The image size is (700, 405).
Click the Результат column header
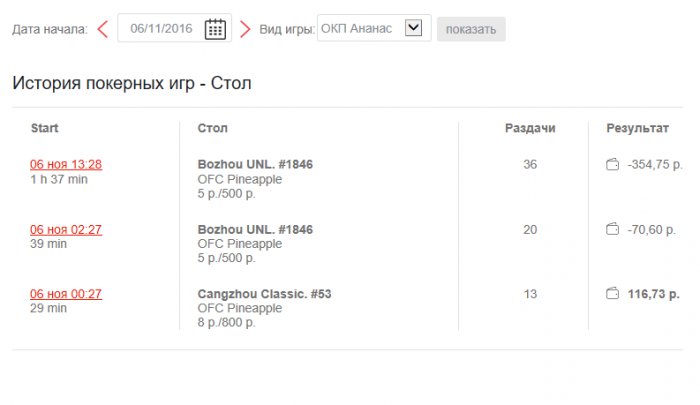coord(637,128)
